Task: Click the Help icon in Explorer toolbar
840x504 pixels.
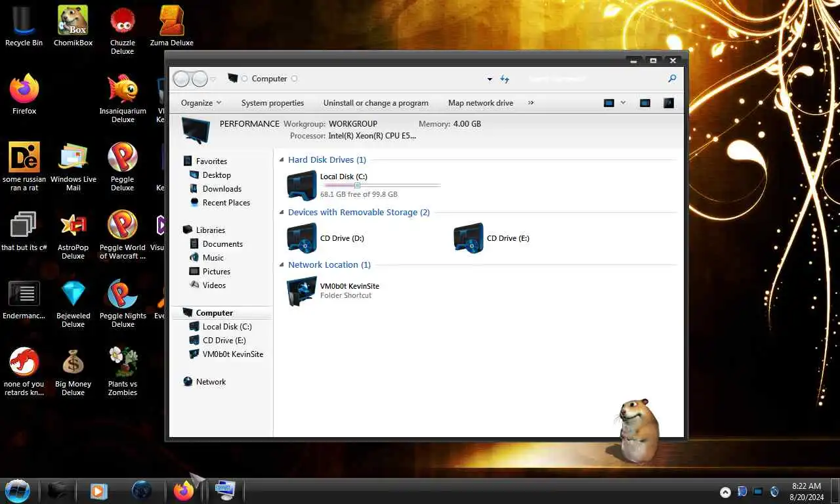Action: click(x=669, y=103)
